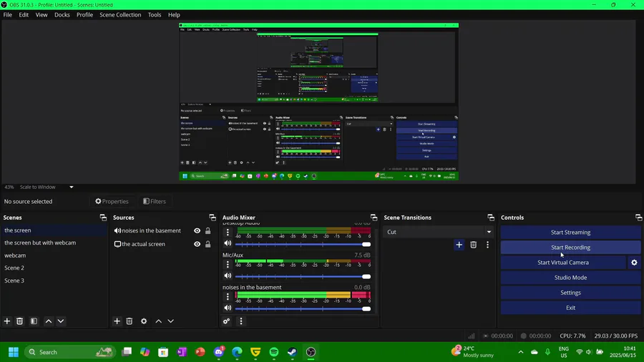Screen dimensions: 644x362
Task: Open scene filters icon in Scenes toolbar
Action: click(34, 321)
